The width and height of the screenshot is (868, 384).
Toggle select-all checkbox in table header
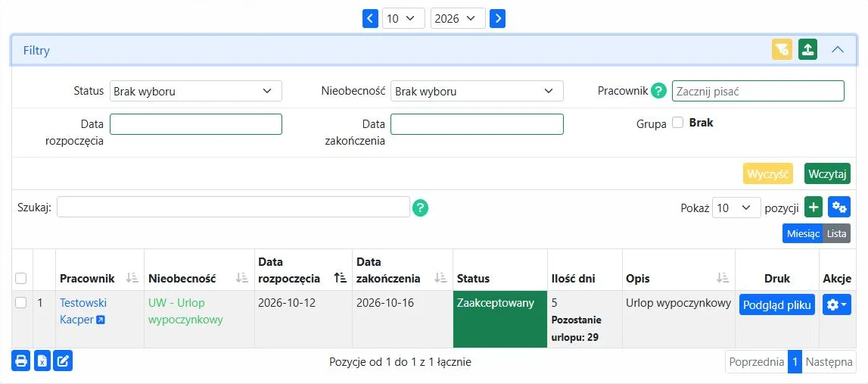click(x=20, y=278)
